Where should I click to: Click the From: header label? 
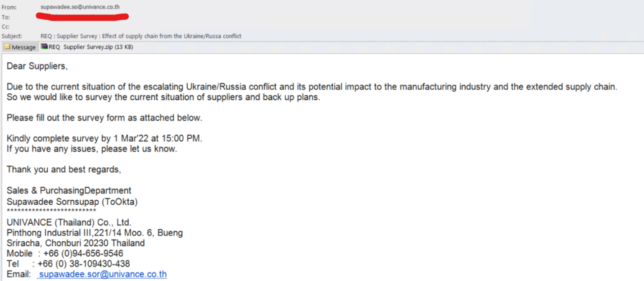coord(9,7)
